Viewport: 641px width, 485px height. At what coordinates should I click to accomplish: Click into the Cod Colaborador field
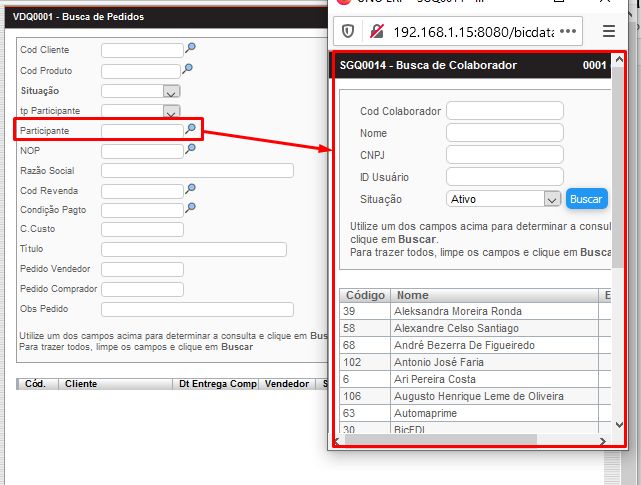click(504, 111)
